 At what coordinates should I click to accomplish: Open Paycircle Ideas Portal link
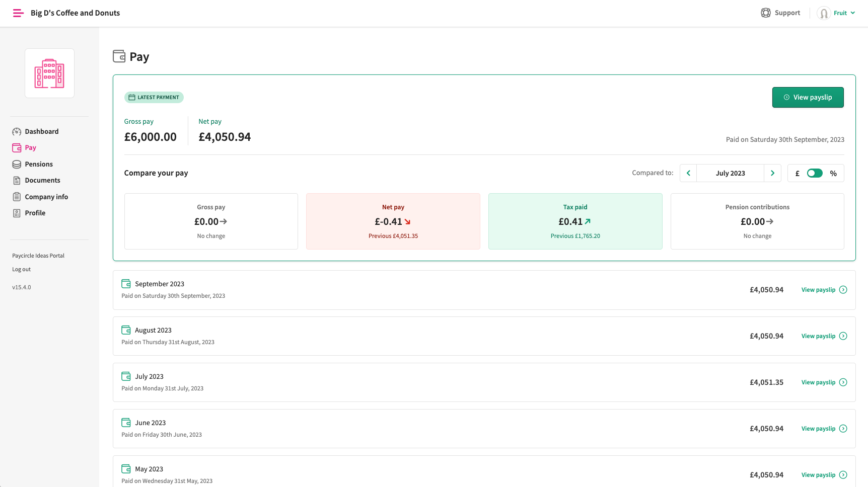point(38,256)
